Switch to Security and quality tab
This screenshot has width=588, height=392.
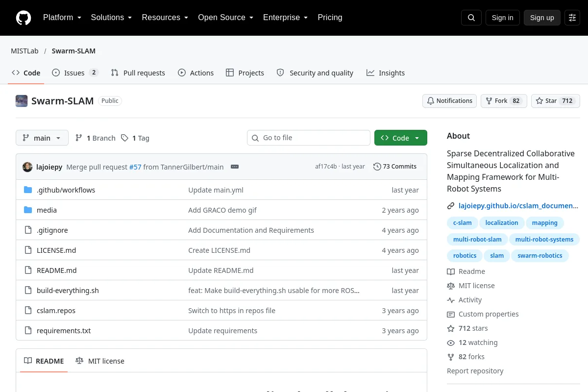[x=315, y=73]
